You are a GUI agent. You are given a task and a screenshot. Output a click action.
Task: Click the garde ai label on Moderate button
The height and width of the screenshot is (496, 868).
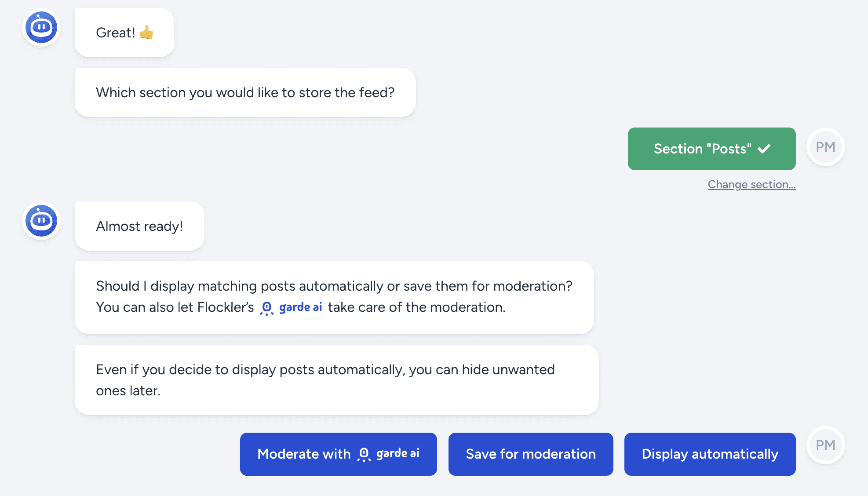click(398, 454)
